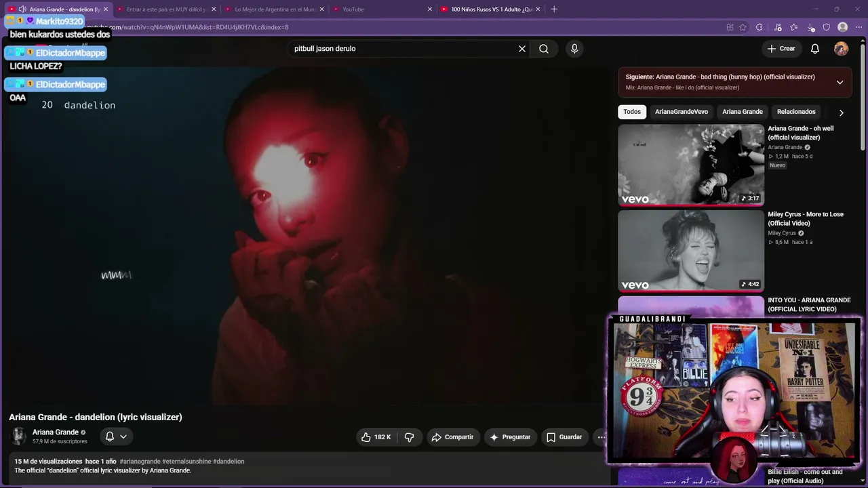Click the browser media control music icon
This screenshot has width=868, height=488.
778,27
